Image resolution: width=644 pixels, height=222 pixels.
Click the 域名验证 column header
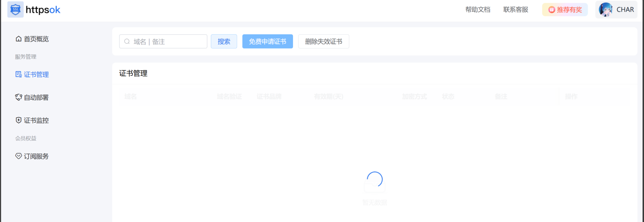tap(229, 97)
